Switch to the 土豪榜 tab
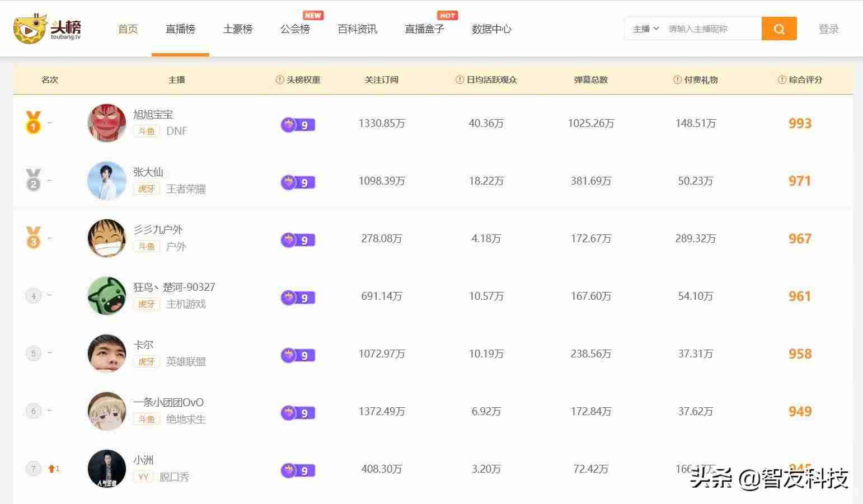Screen dimensions: 863x504 [238, 29]
